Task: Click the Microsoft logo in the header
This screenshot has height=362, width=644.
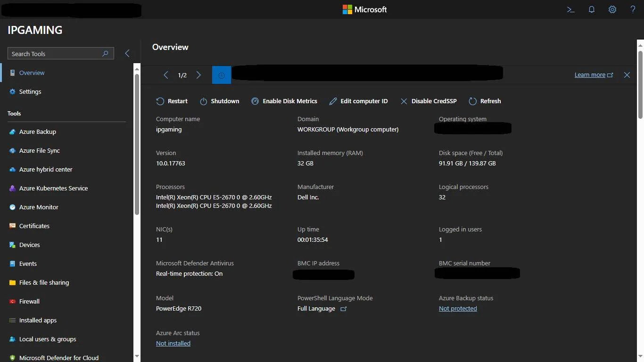Action: click(364, 9)
